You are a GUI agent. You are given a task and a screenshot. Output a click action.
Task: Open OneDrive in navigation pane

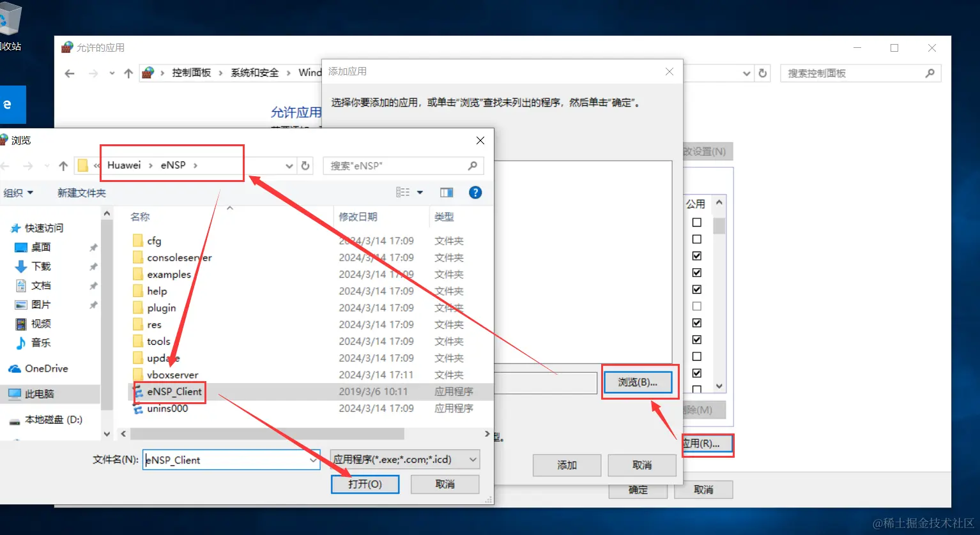coord(46,368)
